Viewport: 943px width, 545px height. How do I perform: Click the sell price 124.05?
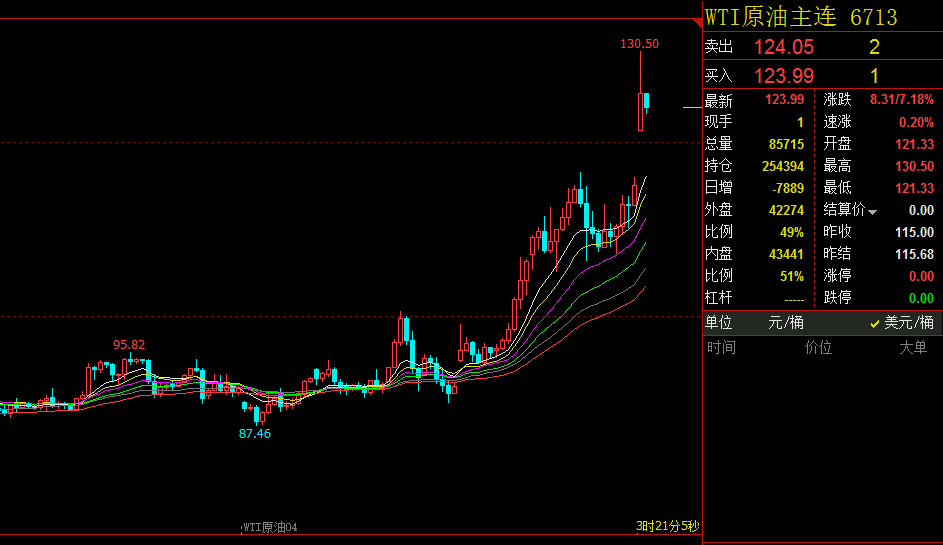click(x=784, y=47)
